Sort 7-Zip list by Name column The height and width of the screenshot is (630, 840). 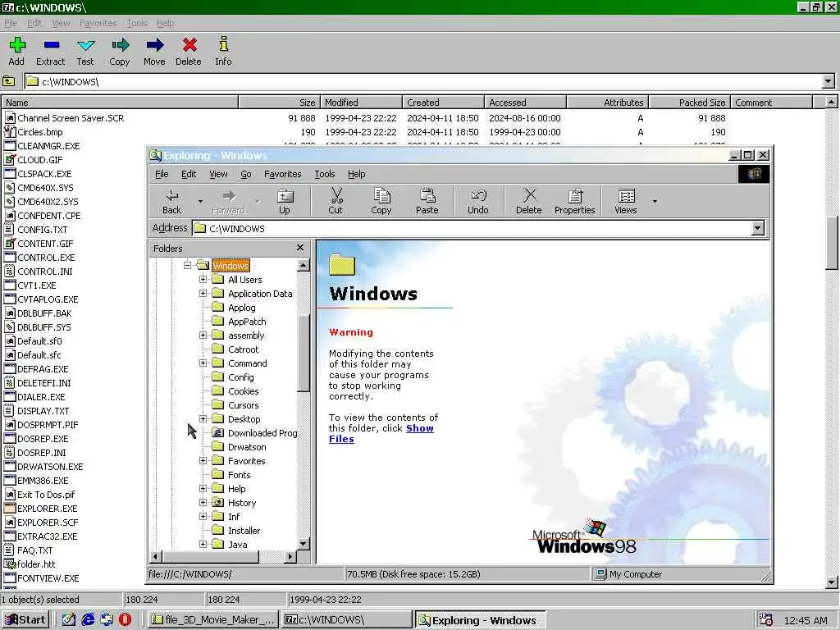[x=120, y=103]
